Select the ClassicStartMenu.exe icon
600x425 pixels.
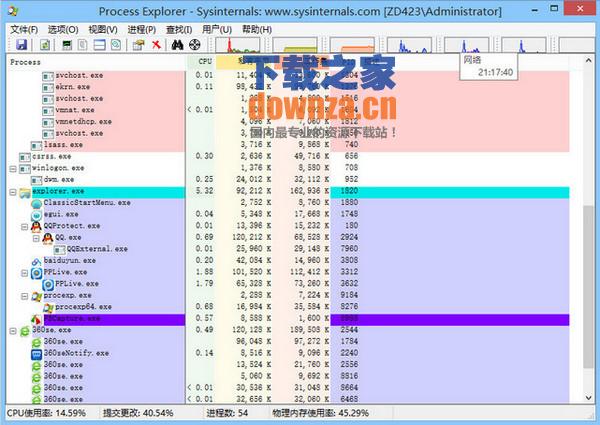[x=37, y=204]
